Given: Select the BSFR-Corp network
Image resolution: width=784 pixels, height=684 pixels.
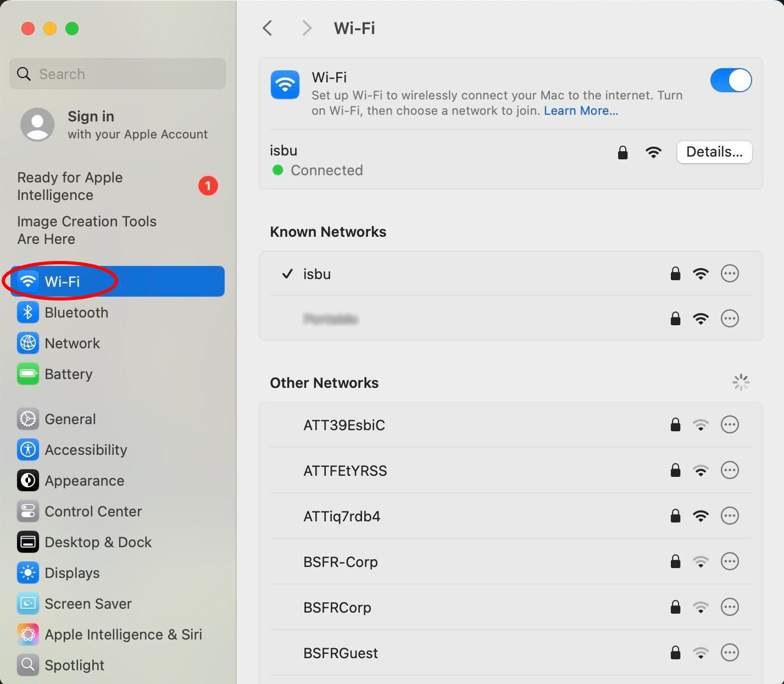Looking at the screenshot, I should (x=511, y=561).
